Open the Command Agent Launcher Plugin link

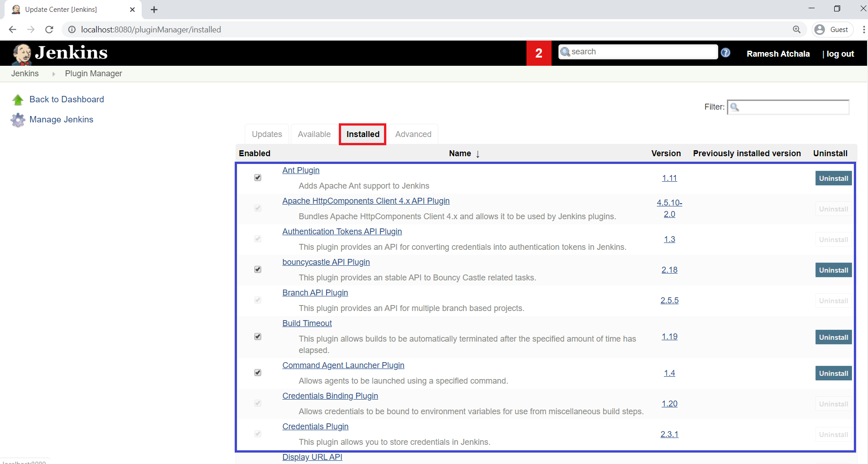[343, 365]
